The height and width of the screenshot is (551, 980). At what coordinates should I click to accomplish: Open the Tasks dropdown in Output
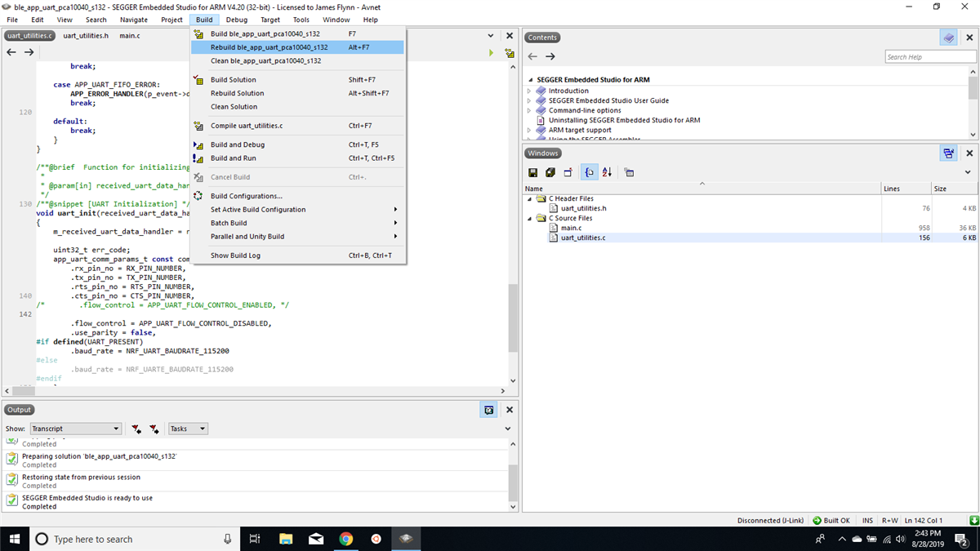point(187,429)
